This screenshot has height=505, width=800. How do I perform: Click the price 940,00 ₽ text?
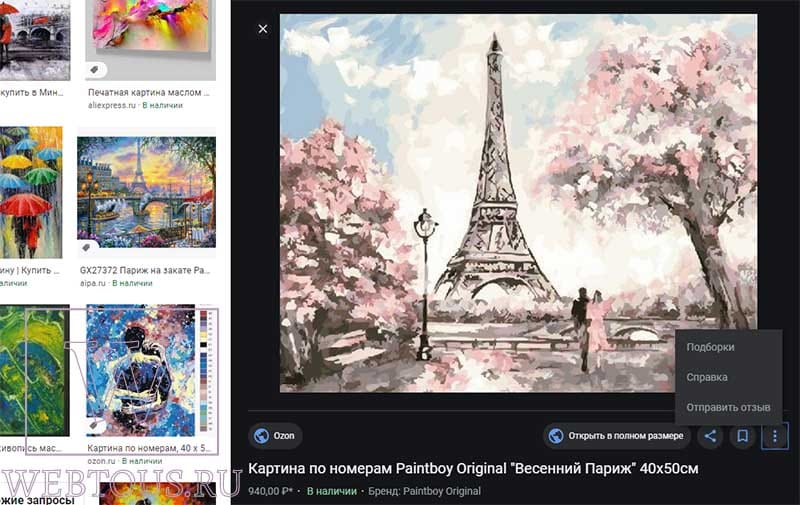tap(270, 491)
